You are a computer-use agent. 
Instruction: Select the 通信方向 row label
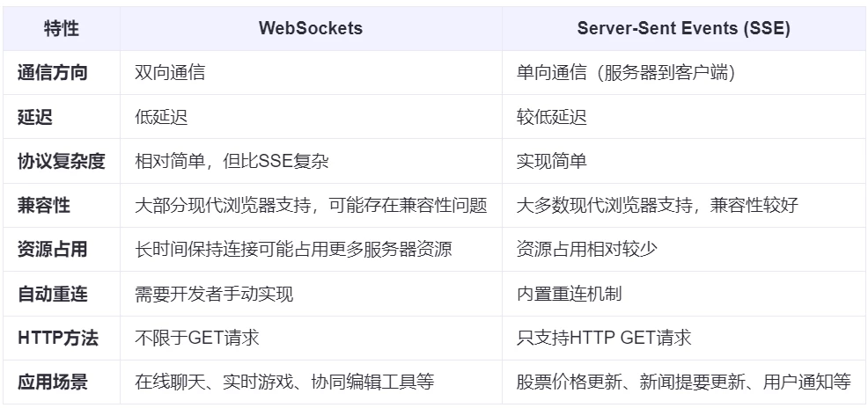click(x=53, y=73)
